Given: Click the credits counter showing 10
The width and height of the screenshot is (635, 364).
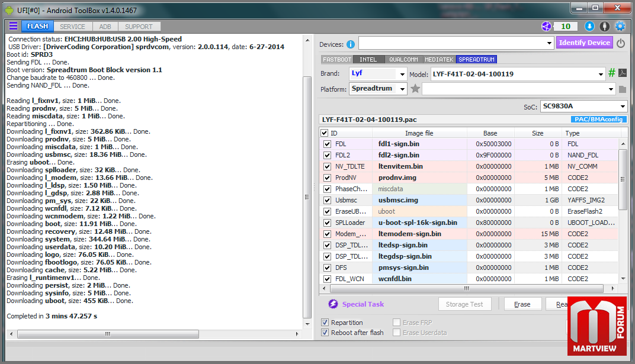Looking at the screenshot, I should click(x=565, y=26).
